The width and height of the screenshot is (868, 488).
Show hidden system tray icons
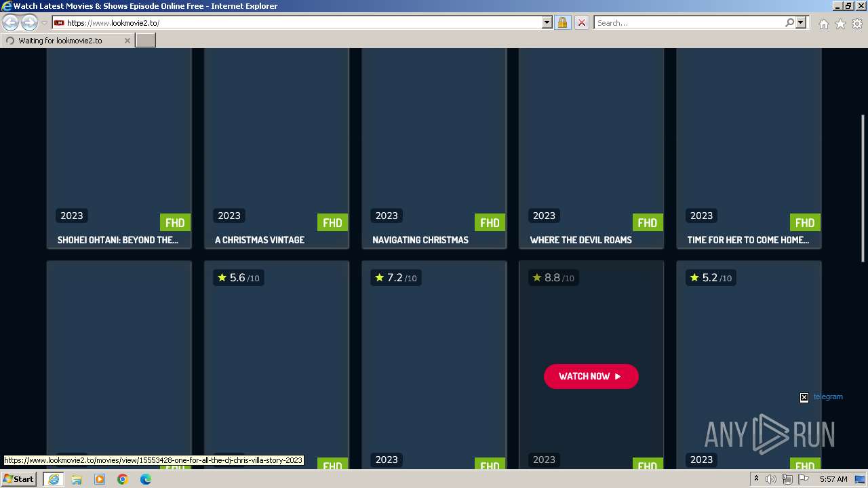[756, 479]
